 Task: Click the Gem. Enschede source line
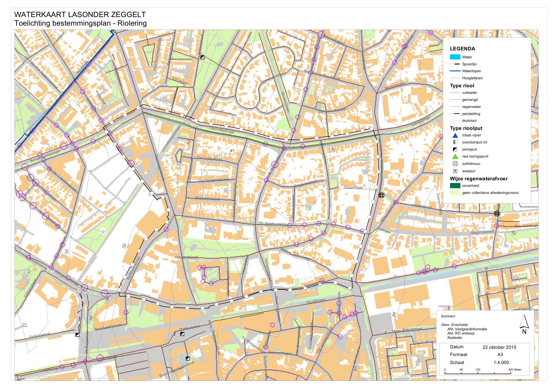(x=454, y=325)
